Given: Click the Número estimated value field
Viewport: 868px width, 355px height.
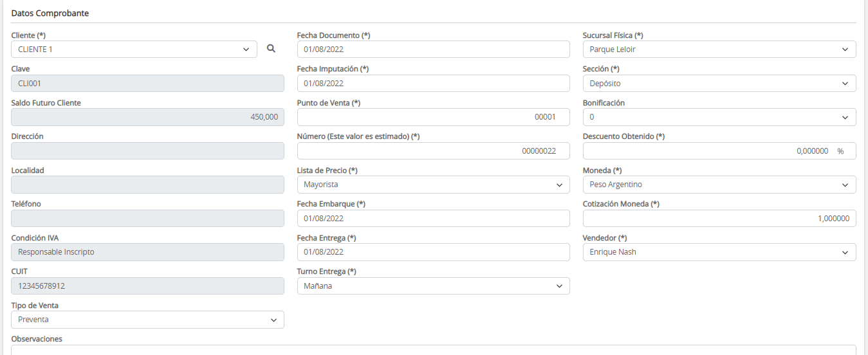Looking at the screenshot, I should (x=433, y=150).
